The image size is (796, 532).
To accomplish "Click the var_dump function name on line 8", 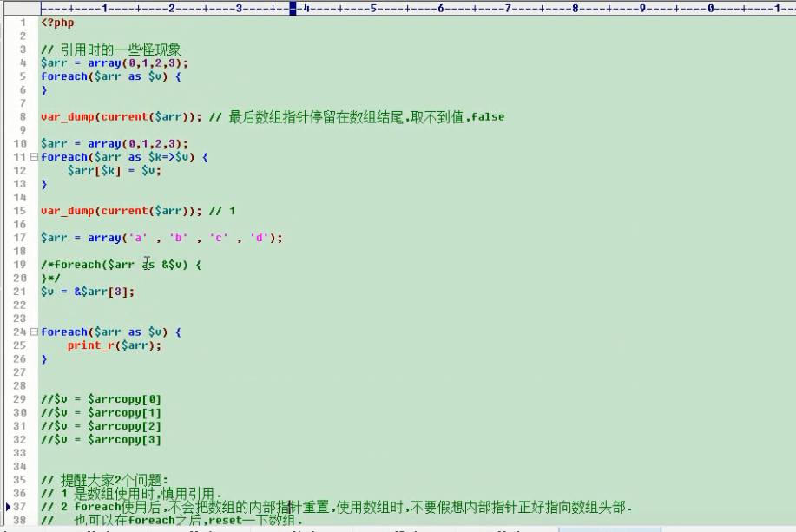I will click(x=69, y=116).
